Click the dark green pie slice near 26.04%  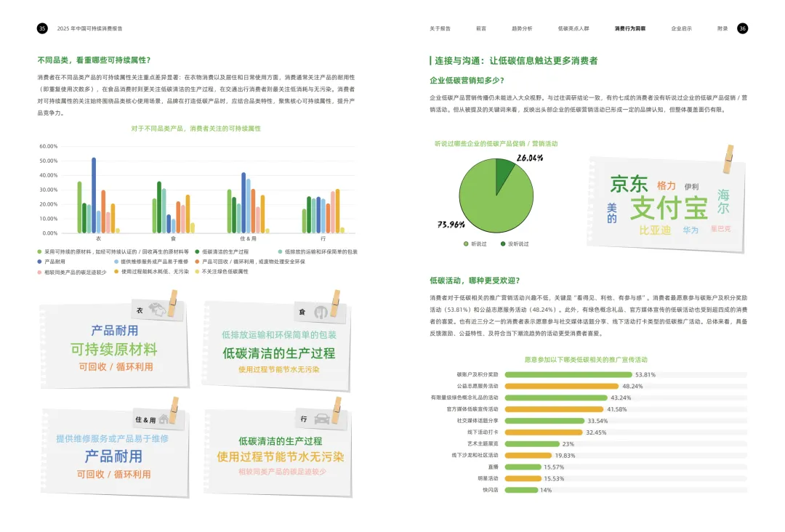504,173
